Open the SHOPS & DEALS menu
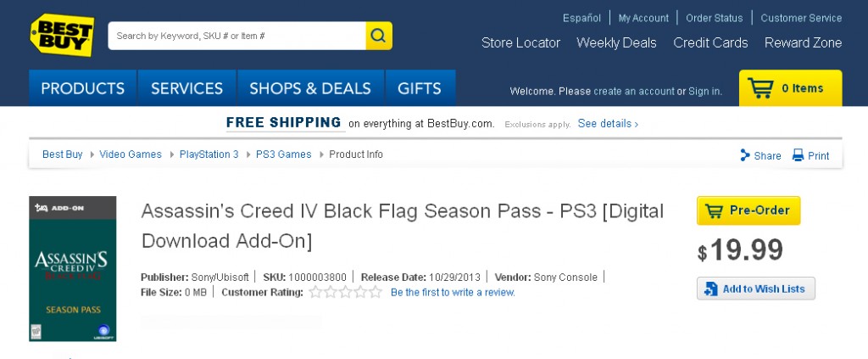The image size is (868, 359). pyautogui.click(x=311, y=88)
